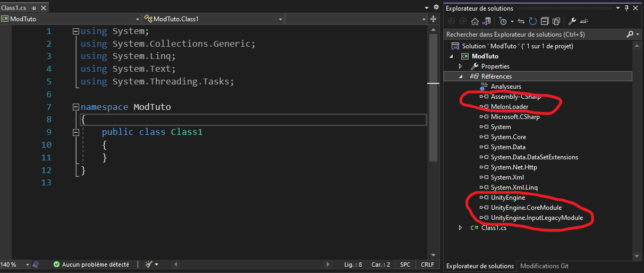Refresh the Solution Explorer
The image size is (644, 273).
coord(533,22)
